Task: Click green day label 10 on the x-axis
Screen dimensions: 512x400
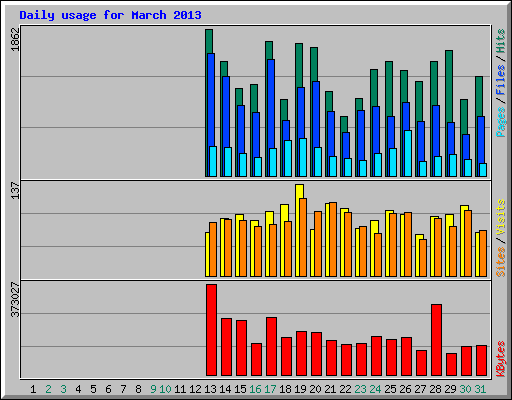Action: (165, 389)
